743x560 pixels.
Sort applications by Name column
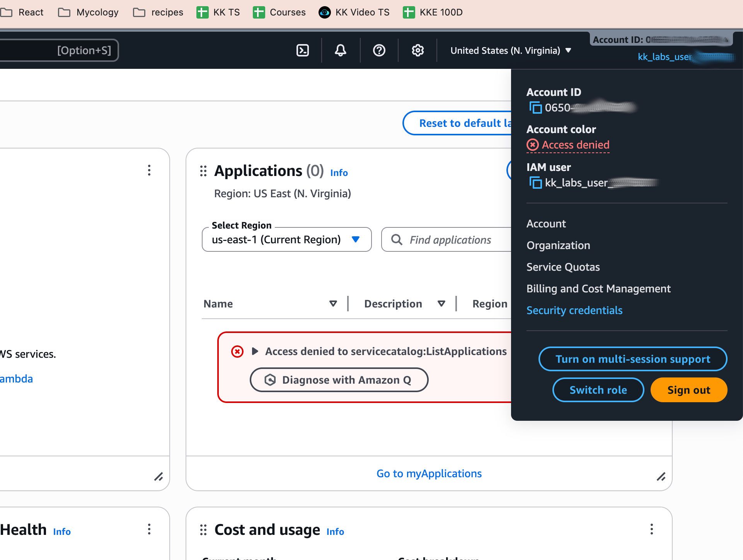point(333,304)
